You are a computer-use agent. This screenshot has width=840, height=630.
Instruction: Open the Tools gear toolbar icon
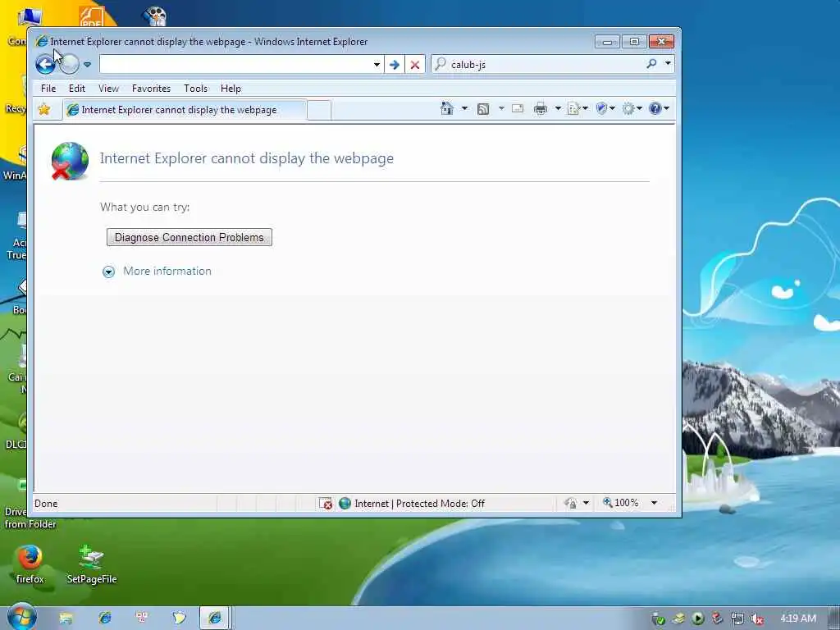(632, 109)
